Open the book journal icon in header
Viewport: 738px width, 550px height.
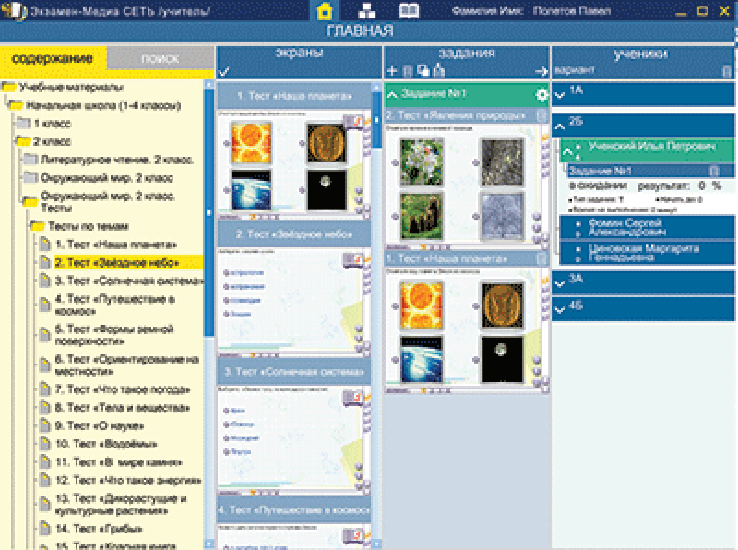pos(409,10)
